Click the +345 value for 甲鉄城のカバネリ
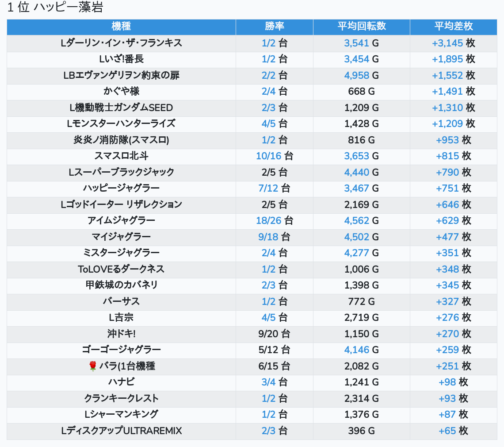Image resolution: width=504 pixels, height=447 pixels. (447, 285)
